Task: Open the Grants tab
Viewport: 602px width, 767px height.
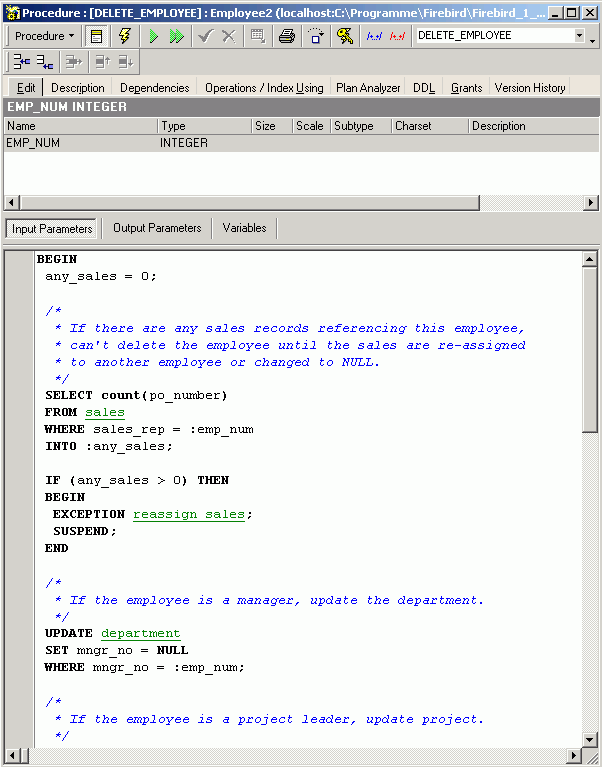Action: pos(467,88)
